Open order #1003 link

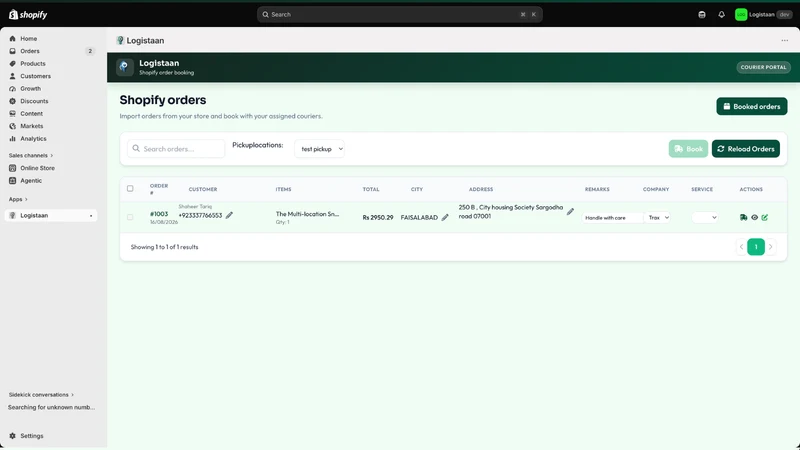[159, 214]
